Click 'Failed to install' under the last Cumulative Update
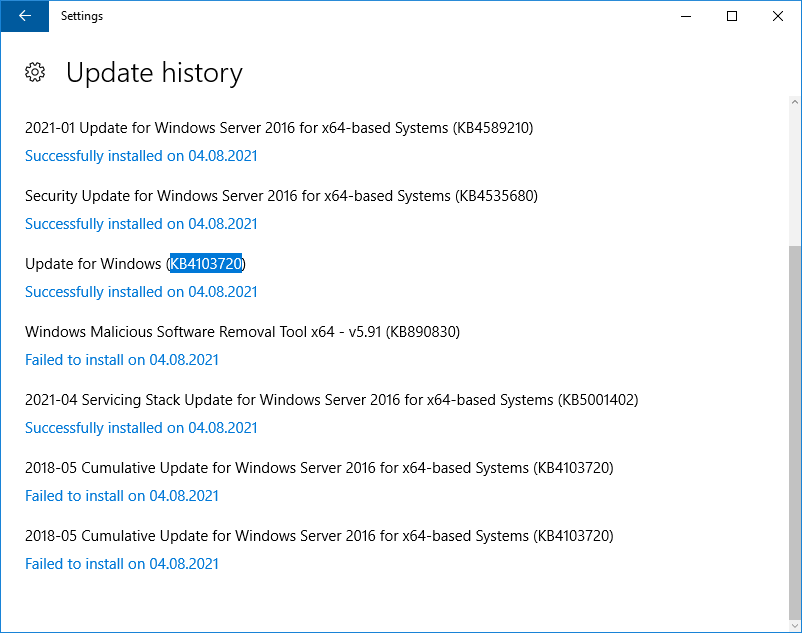Image resolution: width=802 pixels, height=633 pixels. pos(122,564)
